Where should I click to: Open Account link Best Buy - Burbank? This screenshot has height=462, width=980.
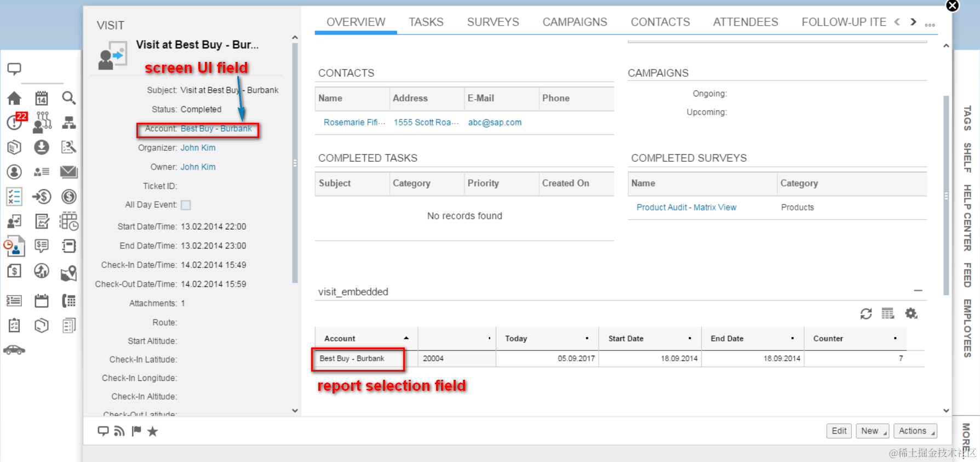tap(216, 129)
